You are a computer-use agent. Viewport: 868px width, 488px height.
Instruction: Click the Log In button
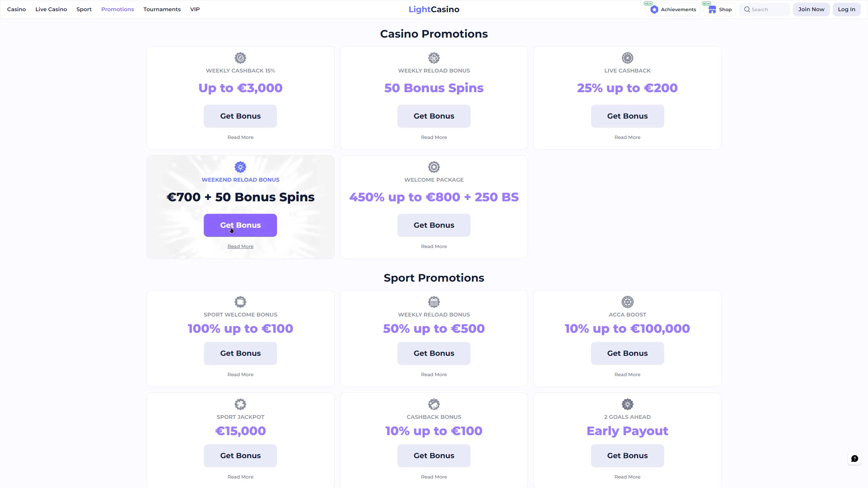pyautogui.click(x=847, y=9)
